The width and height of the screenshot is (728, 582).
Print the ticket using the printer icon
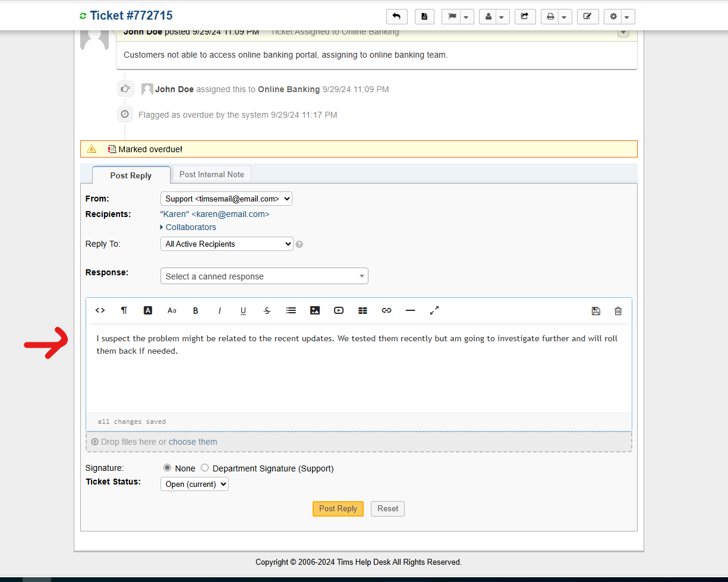551,16
